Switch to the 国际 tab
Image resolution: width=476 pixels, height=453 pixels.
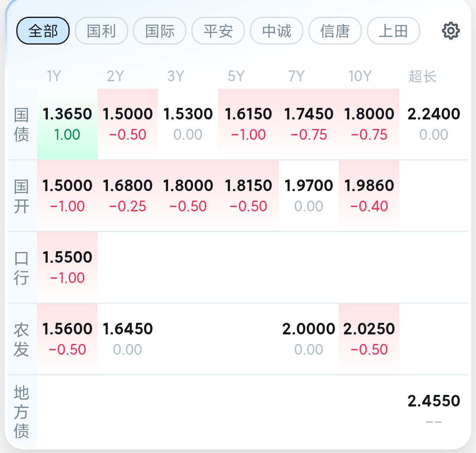160,31
